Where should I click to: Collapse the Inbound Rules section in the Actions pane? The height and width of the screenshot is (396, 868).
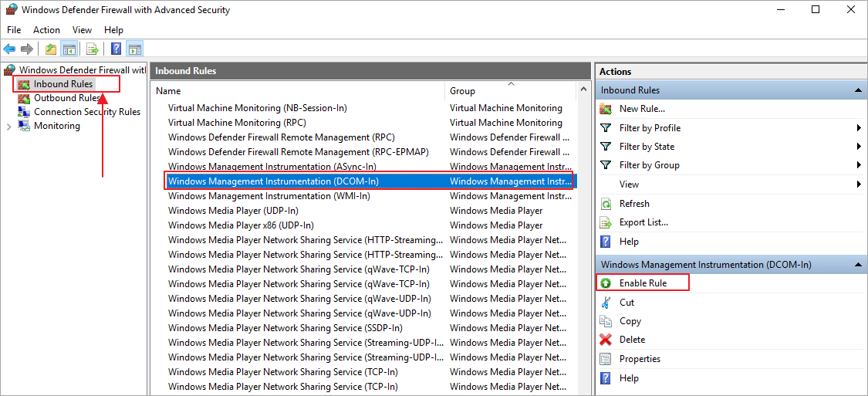click(858, 90)
